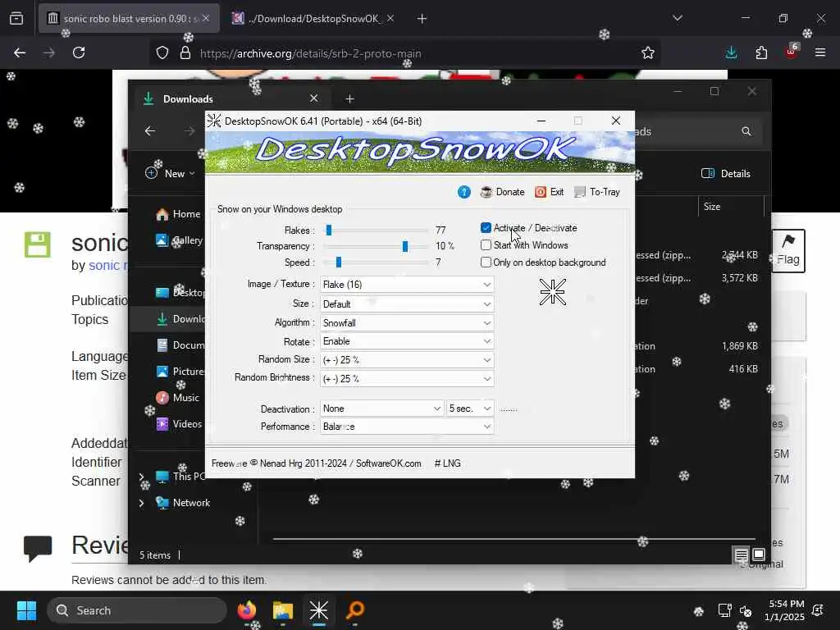Click the snowflake texture preview image

coord(552,292)
